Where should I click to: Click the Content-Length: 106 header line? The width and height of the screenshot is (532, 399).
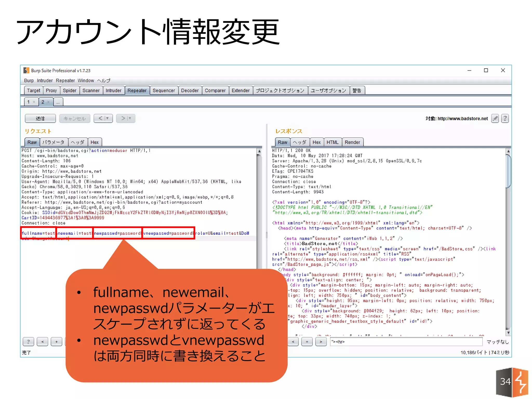tap(46, 161)
